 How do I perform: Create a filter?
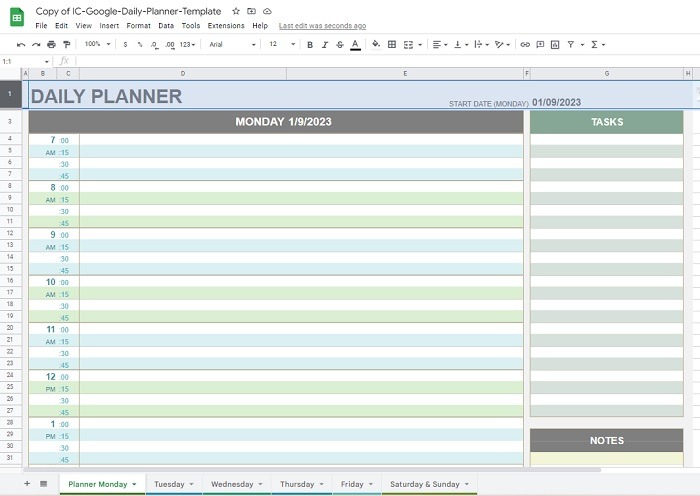click(x=571, y=45)
